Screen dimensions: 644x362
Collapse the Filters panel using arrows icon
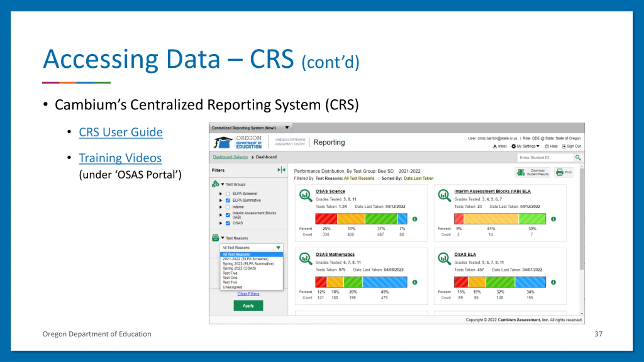(281, 170)
